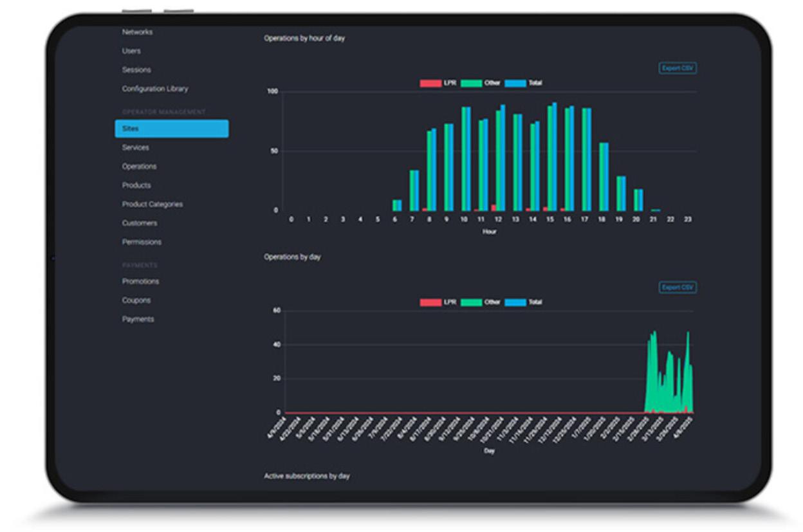Open Permissions settings

point(142,242)
